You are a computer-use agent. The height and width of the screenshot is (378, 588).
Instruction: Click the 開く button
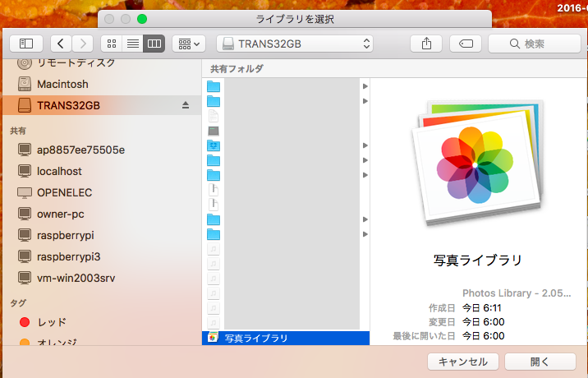click(540, 362)
